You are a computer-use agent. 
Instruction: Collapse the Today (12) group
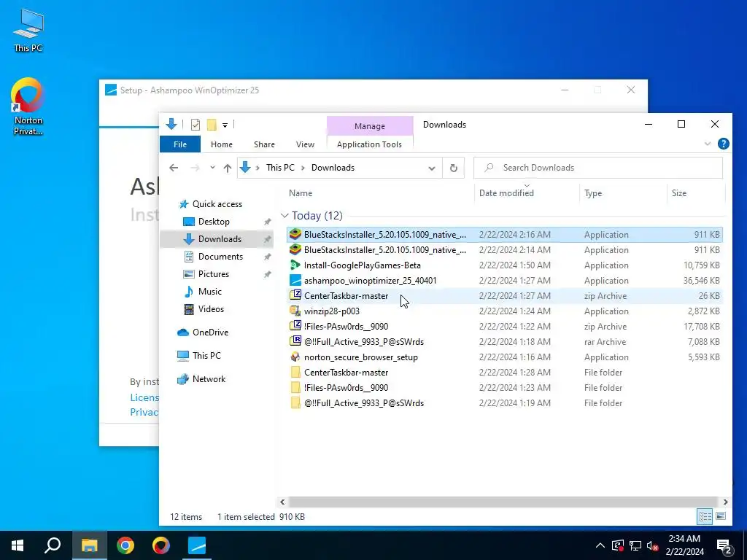click(x=285, y=216)
